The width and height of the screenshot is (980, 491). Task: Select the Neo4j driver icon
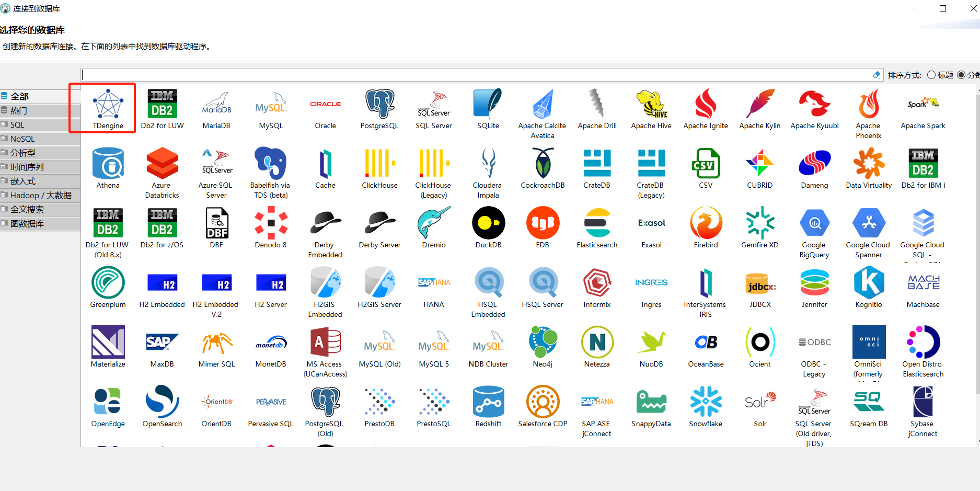click(x=543, y=342)
